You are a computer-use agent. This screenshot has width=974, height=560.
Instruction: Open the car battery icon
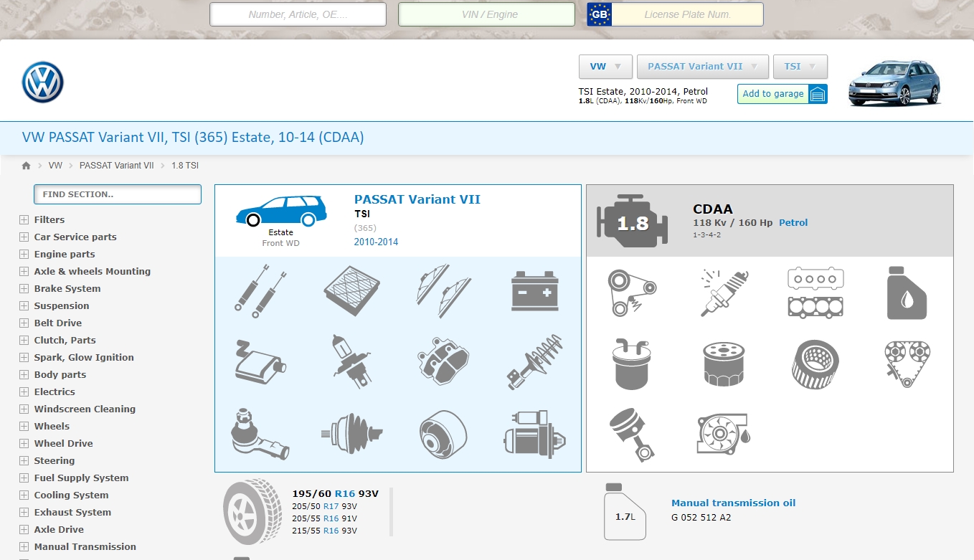click(x=535, y=290)
